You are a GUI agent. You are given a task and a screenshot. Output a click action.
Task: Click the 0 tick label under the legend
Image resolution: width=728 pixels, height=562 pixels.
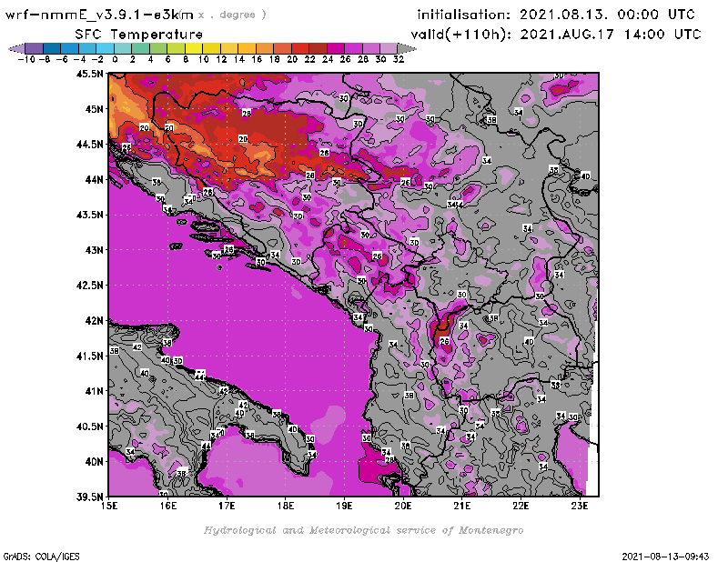(115, 59)
